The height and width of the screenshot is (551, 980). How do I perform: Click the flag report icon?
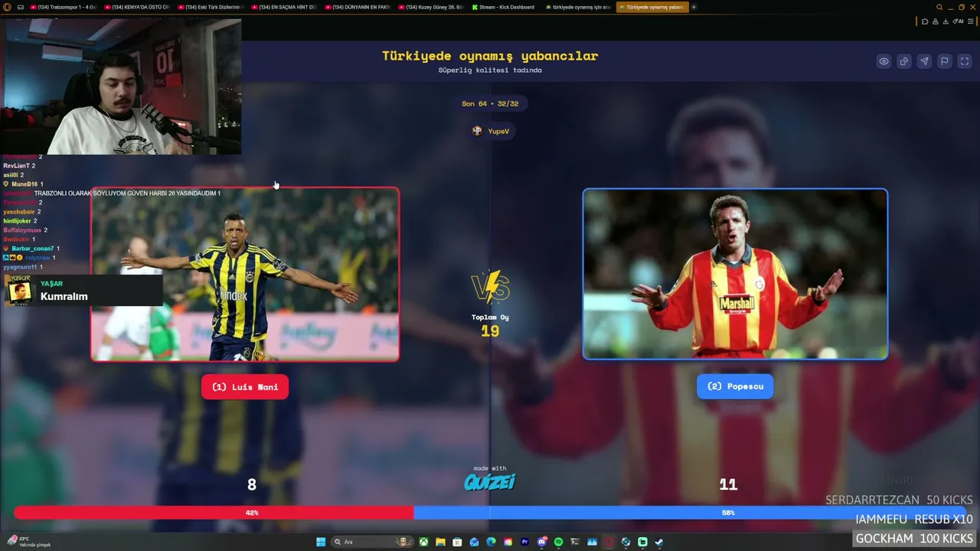pyautogui.click(x=945, y=61)
